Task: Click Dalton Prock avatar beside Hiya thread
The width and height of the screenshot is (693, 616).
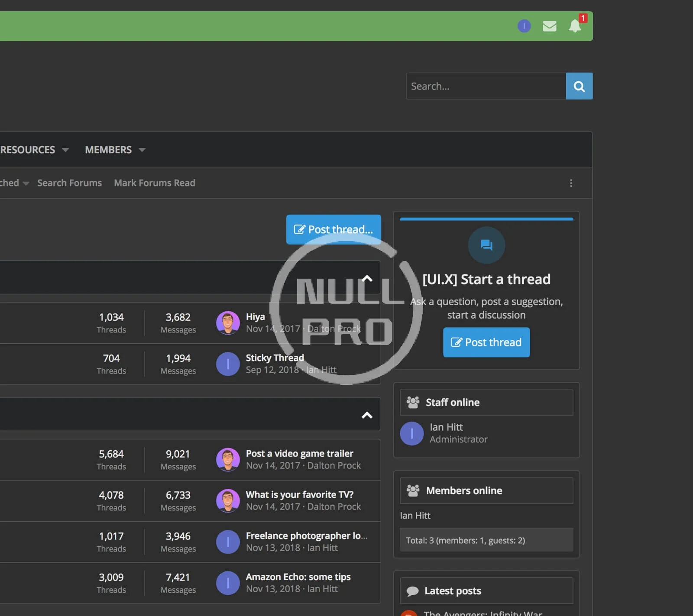Action: tap(228, 323)
